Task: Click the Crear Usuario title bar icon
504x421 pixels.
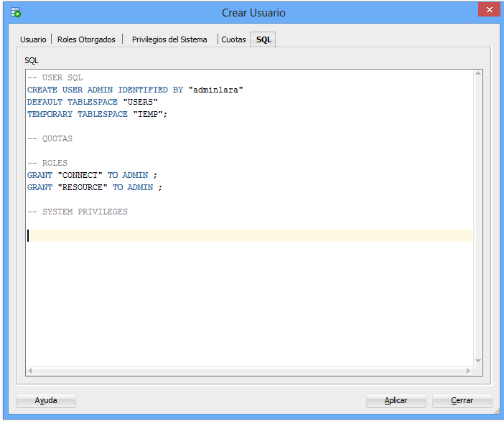Action: point(16,12)
